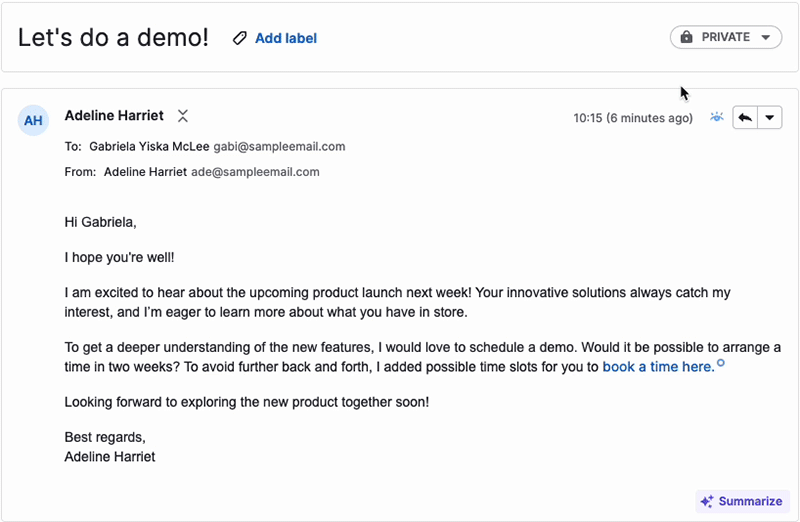
Task: Click the lock icon in the PRIVATE button
Action: (686, 37)
